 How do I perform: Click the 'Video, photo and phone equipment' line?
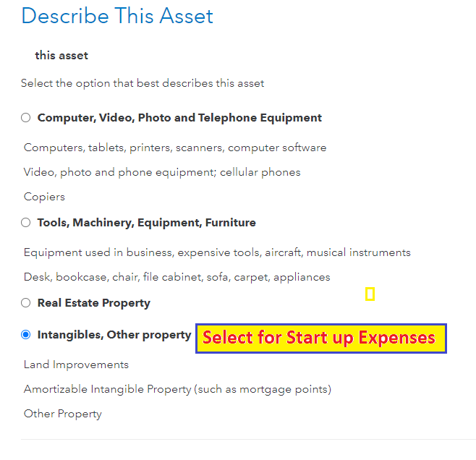tap(162, 172)
